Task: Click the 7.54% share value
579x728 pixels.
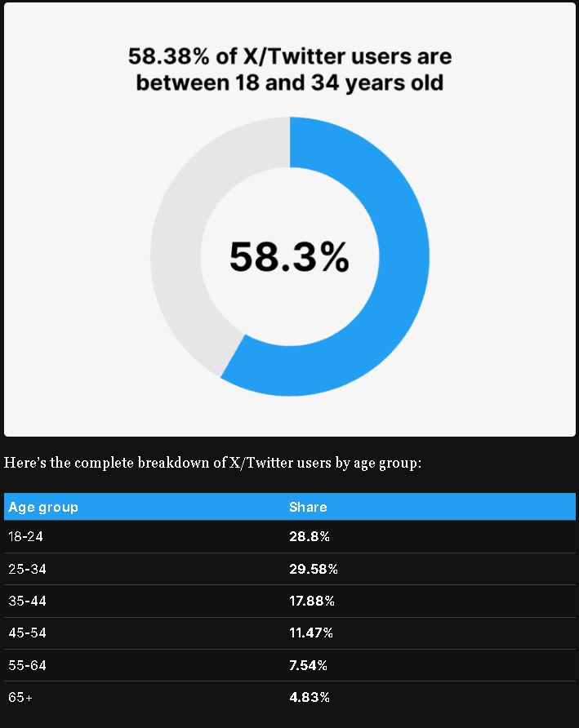Action: (308, 665)
